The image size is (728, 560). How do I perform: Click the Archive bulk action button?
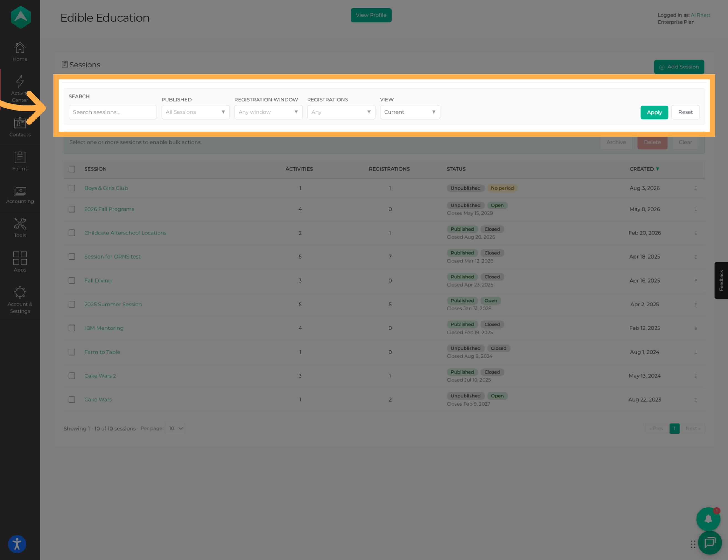(616, 142)
